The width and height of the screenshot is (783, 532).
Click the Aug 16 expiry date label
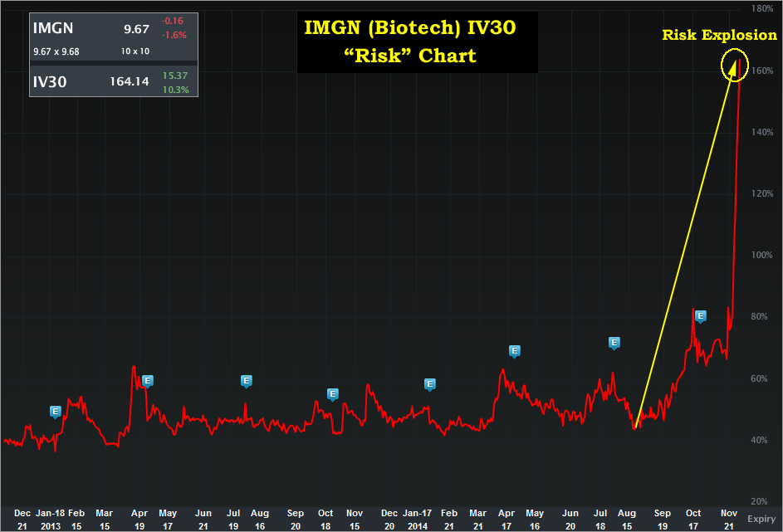pos(260,520)
